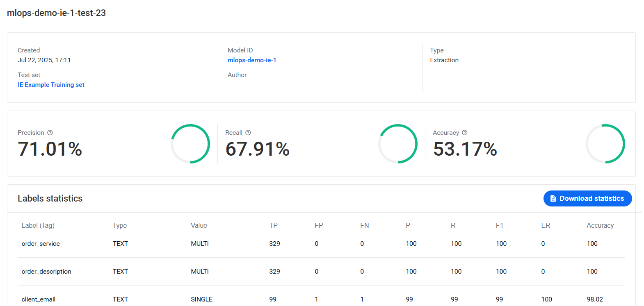
Task: Click the document icon in Download statistics
Action: [553, 199]
